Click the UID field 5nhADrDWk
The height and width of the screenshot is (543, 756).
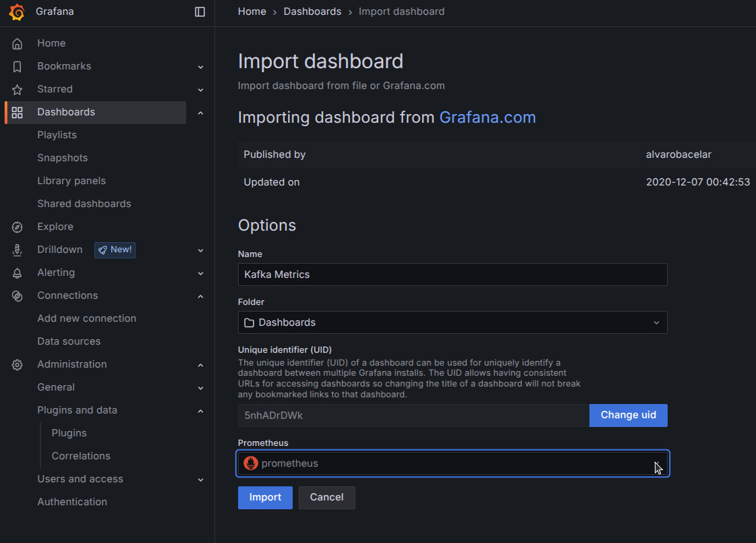pyautogui.click(x=413, y=416)
